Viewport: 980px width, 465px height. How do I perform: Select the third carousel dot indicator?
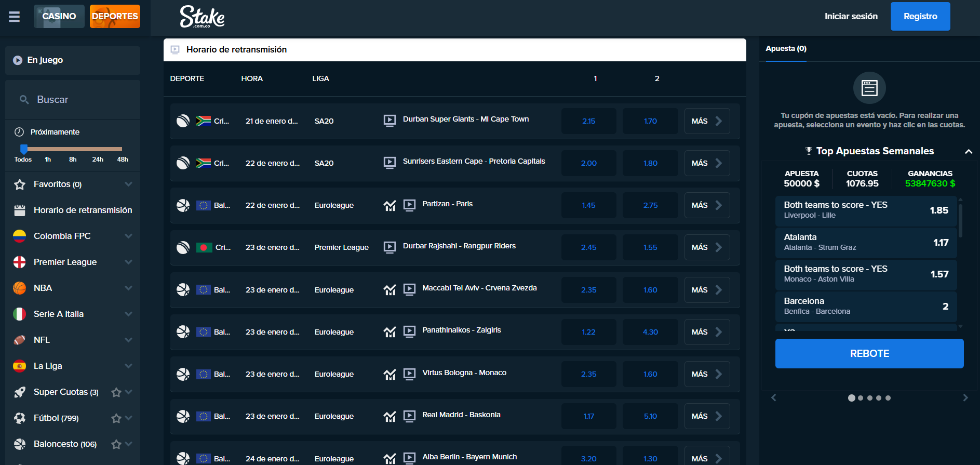click(x=870, y=398)
